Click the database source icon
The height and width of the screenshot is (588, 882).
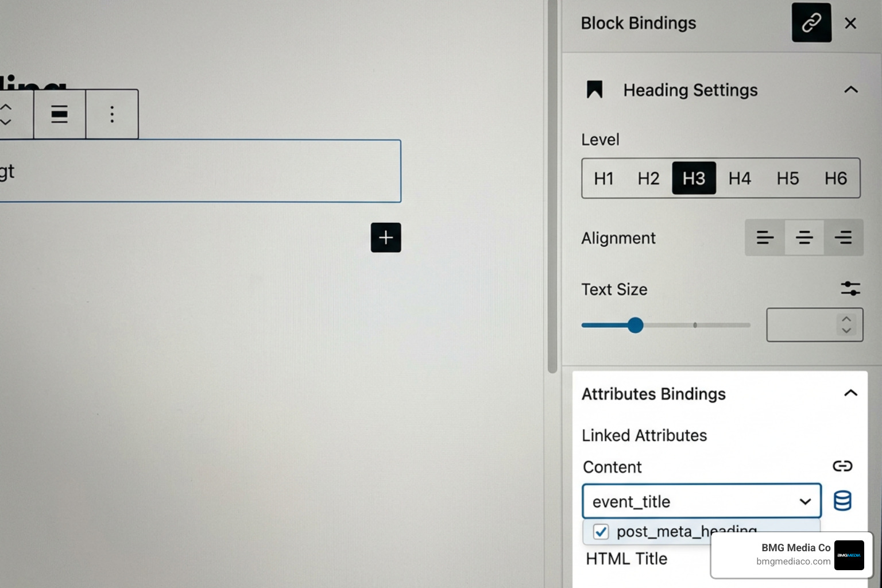[842, 501]
